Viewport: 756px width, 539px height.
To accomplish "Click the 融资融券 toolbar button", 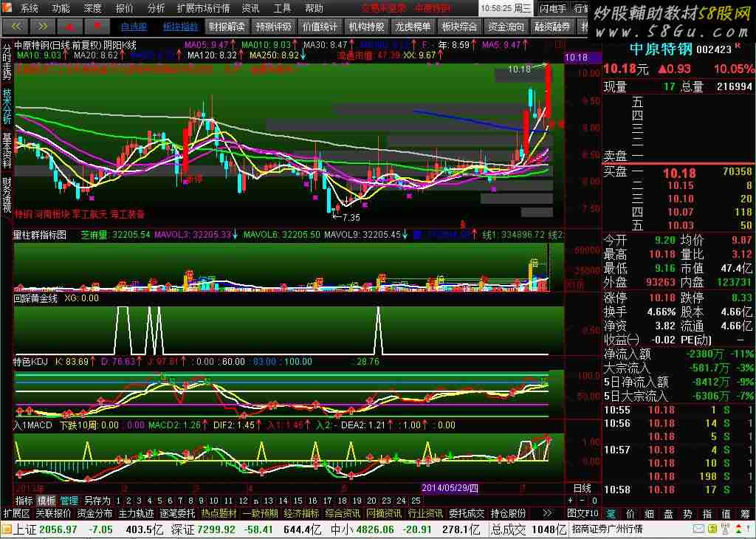I will click(x=552, y=27).
